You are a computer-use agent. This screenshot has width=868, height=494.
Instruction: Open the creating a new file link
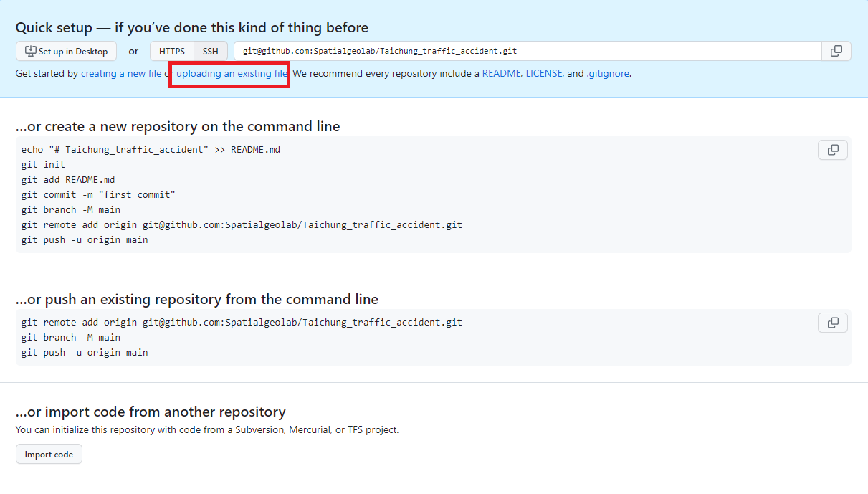(121, 73)
